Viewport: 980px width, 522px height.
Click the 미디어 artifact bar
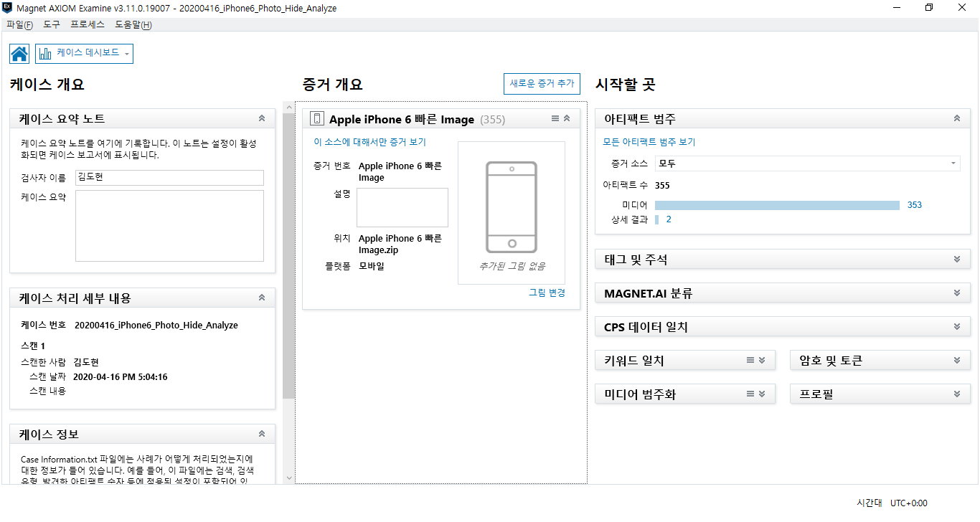[x=777, y=205]
